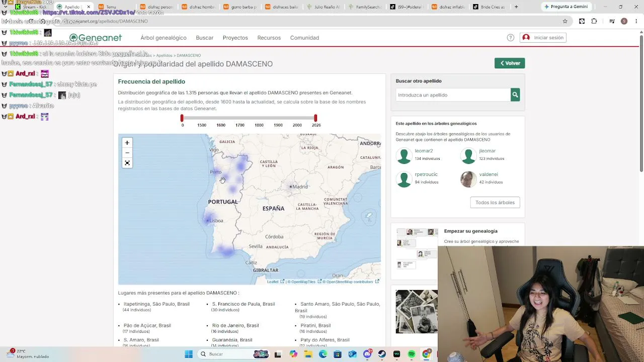The image size is (644, 362).
Task: Click Pão de Açúcar, Brasil entry
Action: click(147, 326)
